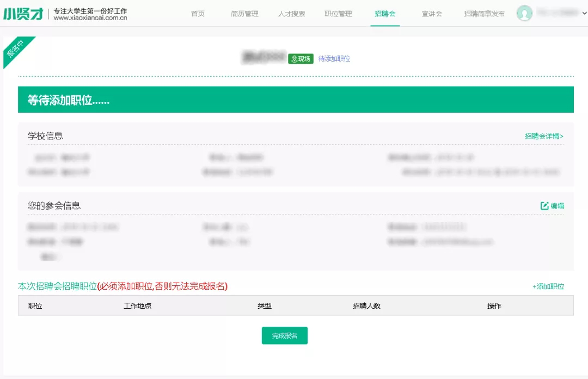Screen dimensions: 588x379
Task: Go to the 首页 tab
Action: click(x=198, y=14)
